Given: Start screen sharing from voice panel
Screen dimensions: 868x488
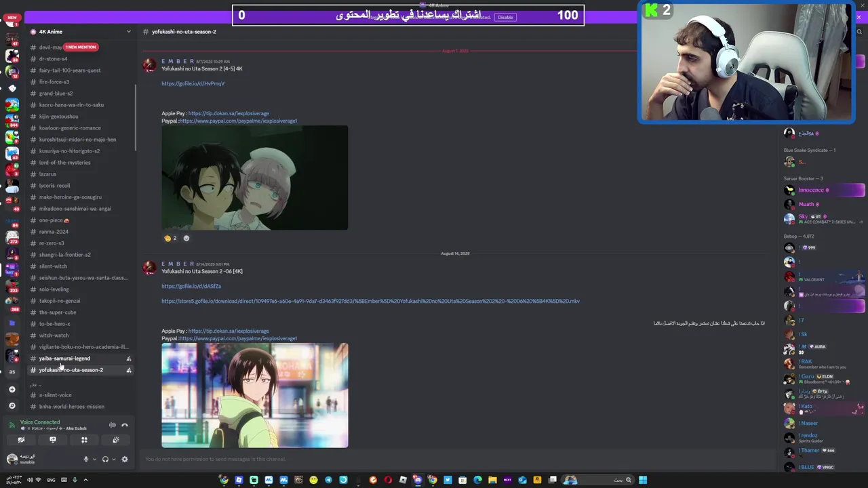Looking at the screenshot, I should pos(53,440).
